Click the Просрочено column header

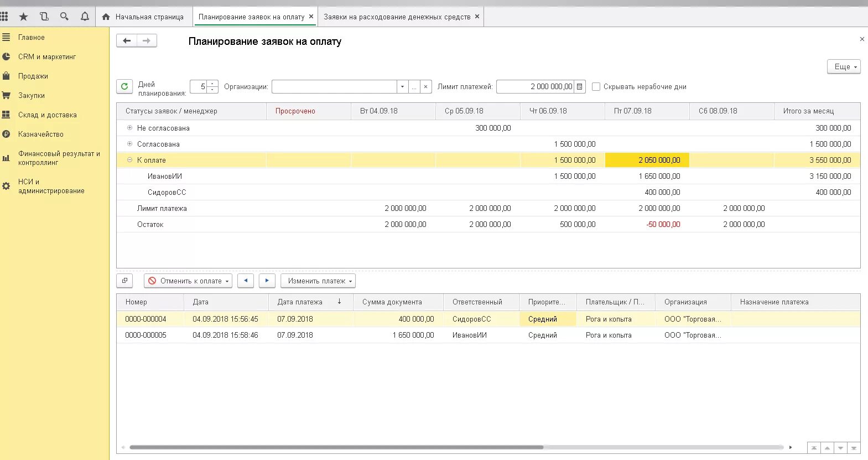[x=309, y=111]
